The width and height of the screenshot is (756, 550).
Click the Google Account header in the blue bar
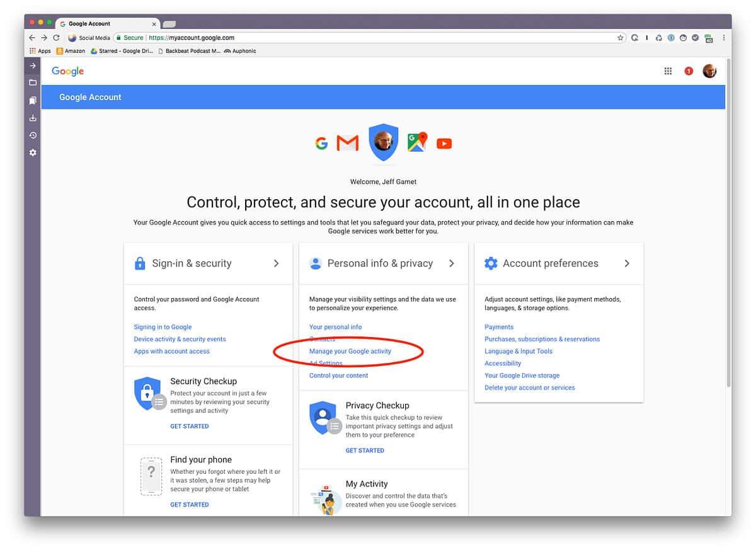[90, 97]
